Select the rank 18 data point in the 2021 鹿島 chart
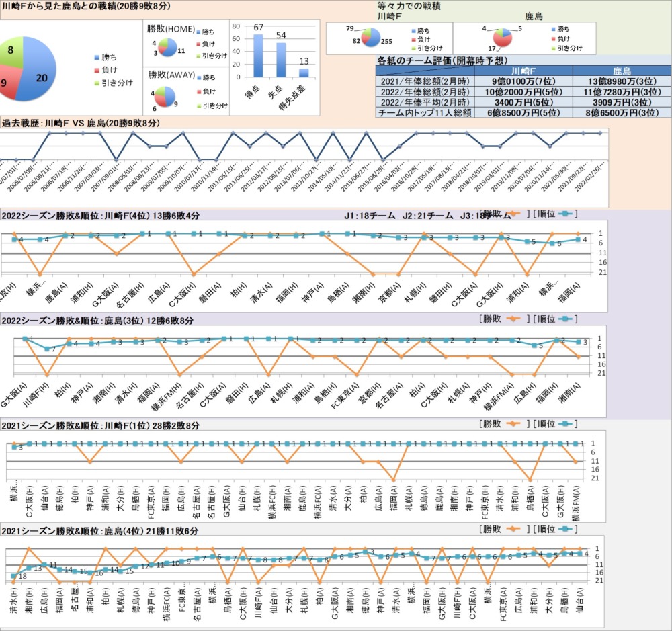 click(14, 576)
